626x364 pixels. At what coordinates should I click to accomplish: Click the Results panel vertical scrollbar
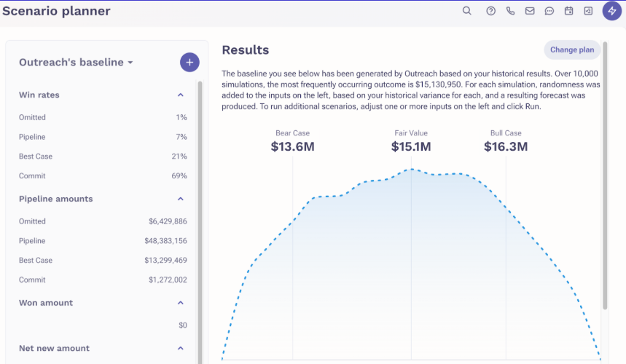pyautogui.click(x=605, y=175)
